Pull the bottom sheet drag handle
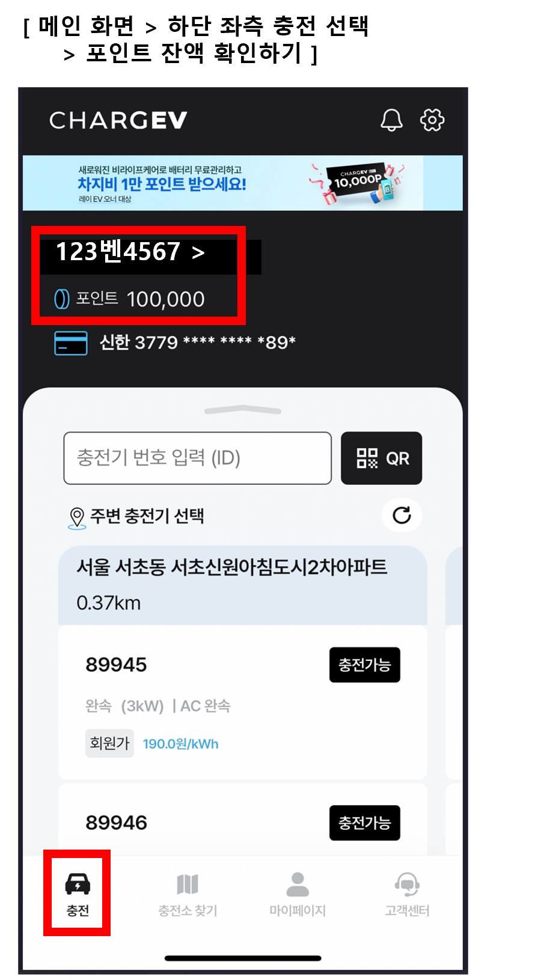This screenshot has width=559, height=980. click(243, 410)
